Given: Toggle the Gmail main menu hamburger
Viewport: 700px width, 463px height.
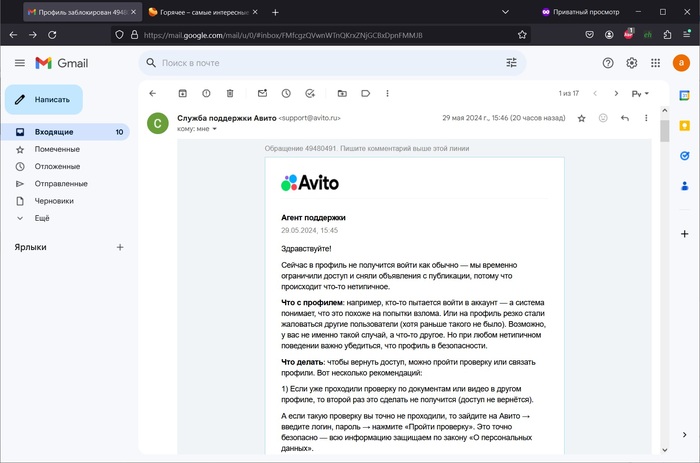Looking at the screenshot, I should click(x=19, y=63).
